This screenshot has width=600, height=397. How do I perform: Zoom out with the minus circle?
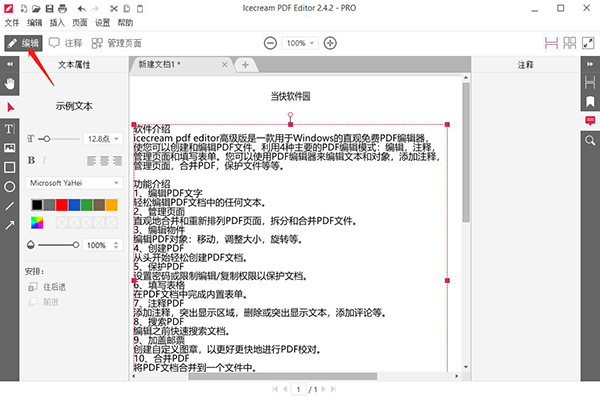click(270, 43)
